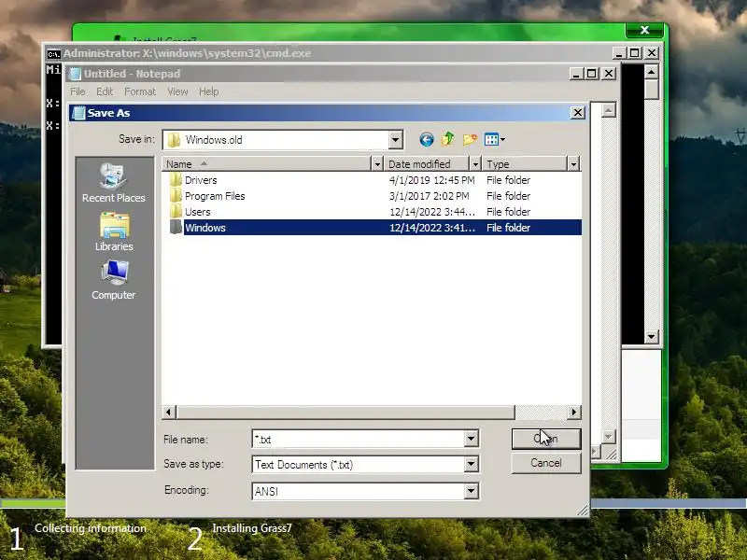Click the selected Windows folder icon
747x560 pixels.
pos(176,227)
